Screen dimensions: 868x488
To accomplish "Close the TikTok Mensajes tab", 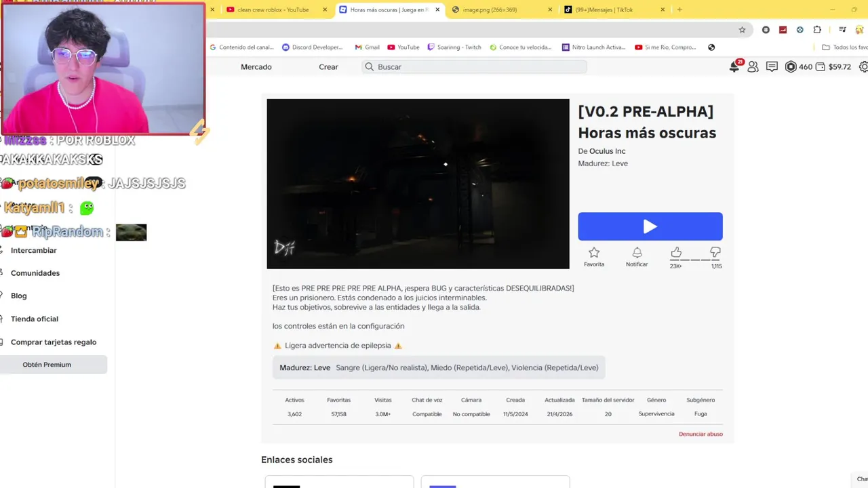I will 663,9.
